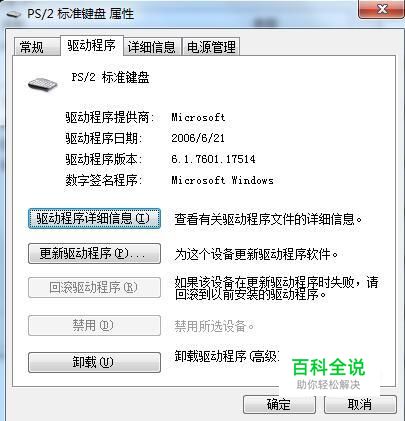Click the keyboard icon in the title bar
Image resolution: width=405 pixels, height=421 pixels.
point(13,14)
